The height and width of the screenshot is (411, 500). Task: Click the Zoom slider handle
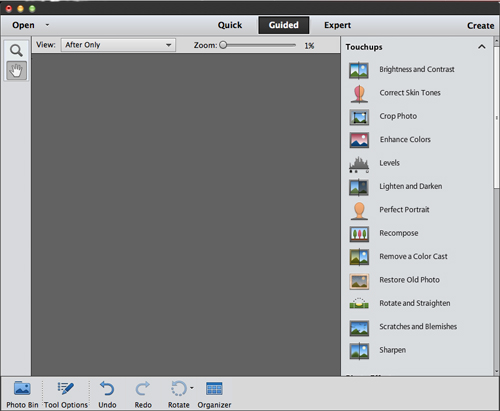(223, 45)
